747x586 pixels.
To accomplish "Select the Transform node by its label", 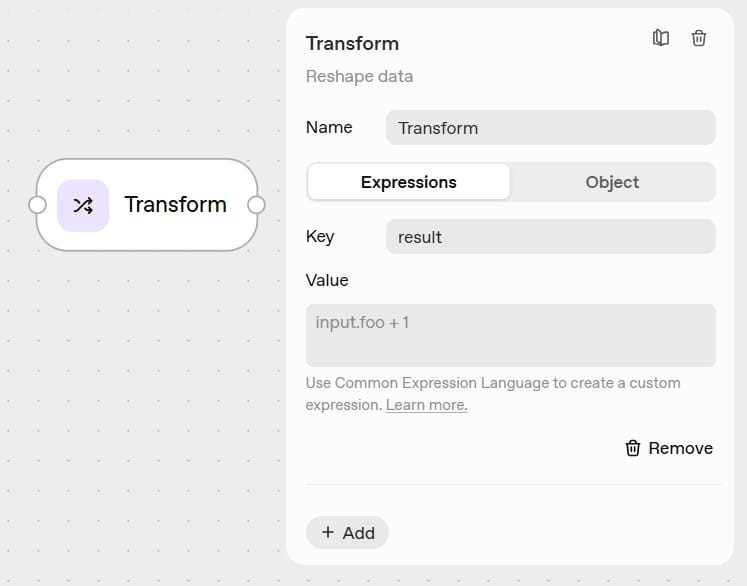I will [175, 205].
